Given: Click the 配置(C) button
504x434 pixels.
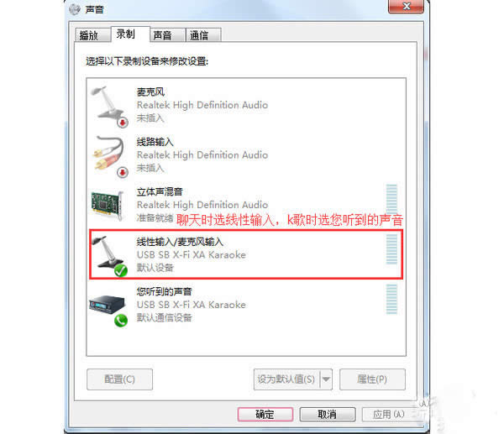Looking at the screenshot, I should click(119, 379).
